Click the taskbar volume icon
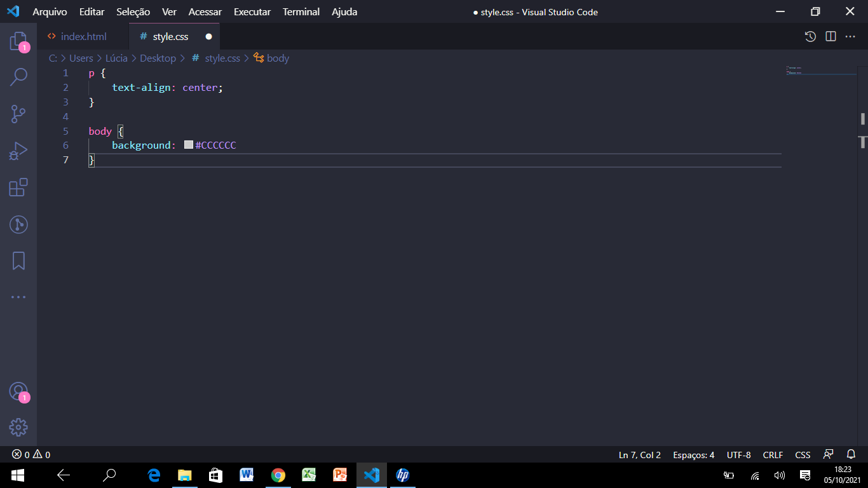This screenshot has width=868, height=488. [x=779, y=475]
